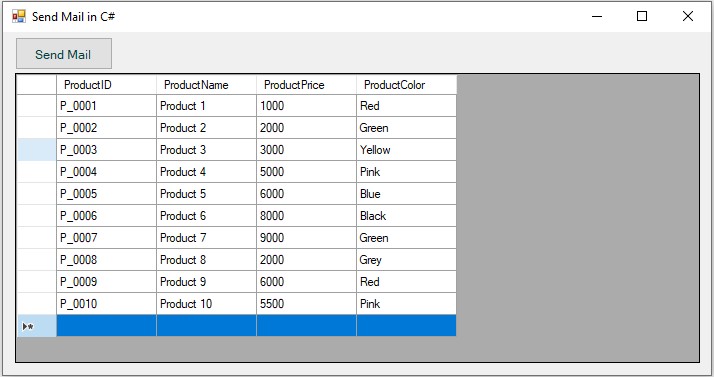Select the Yellow color cell
The width and height of the screenshot is (714, 377).
(x=407, y=150)
